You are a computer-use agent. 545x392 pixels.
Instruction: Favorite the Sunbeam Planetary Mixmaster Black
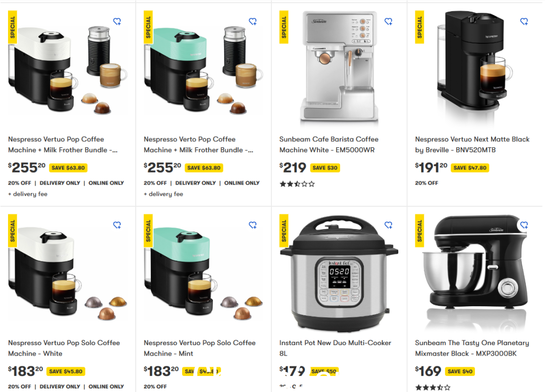[524, 225]
